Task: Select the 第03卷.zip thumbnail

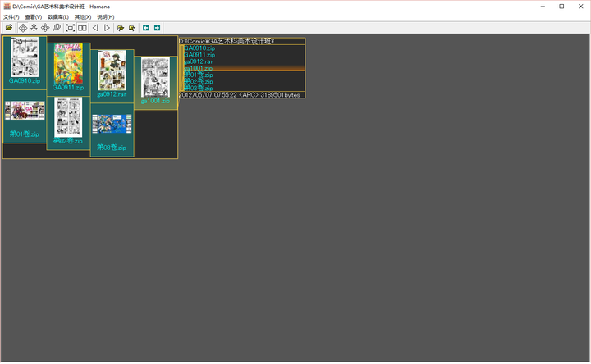Action: click(112, 130)
